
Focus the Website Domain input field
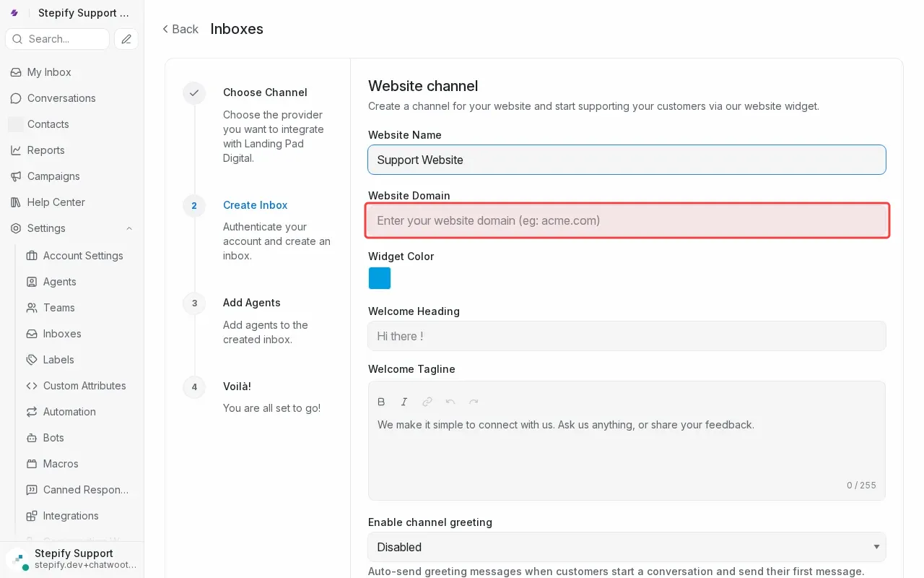click(627, 220)
